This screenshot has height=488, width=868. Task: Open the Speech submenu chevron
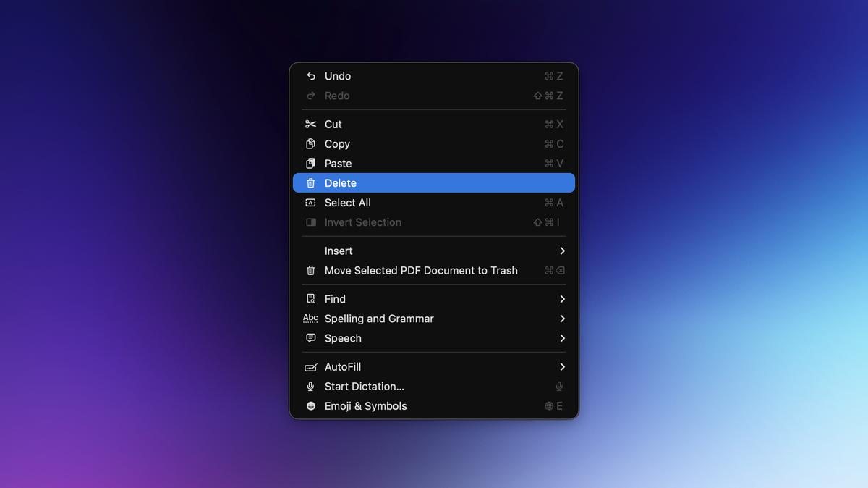coord(562,338)
